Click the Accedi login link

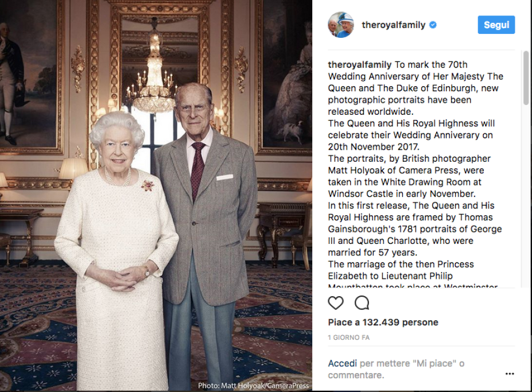coord(342,363)
